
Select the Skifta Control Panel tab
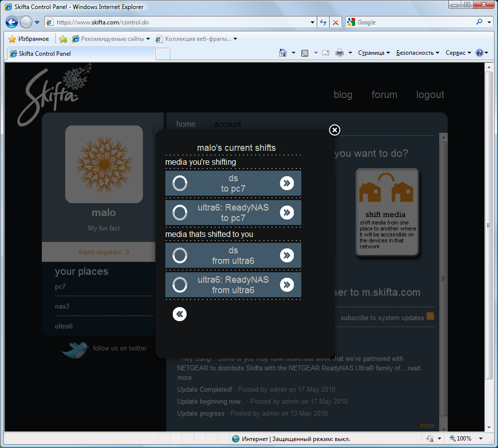click(x=81, y=53)
